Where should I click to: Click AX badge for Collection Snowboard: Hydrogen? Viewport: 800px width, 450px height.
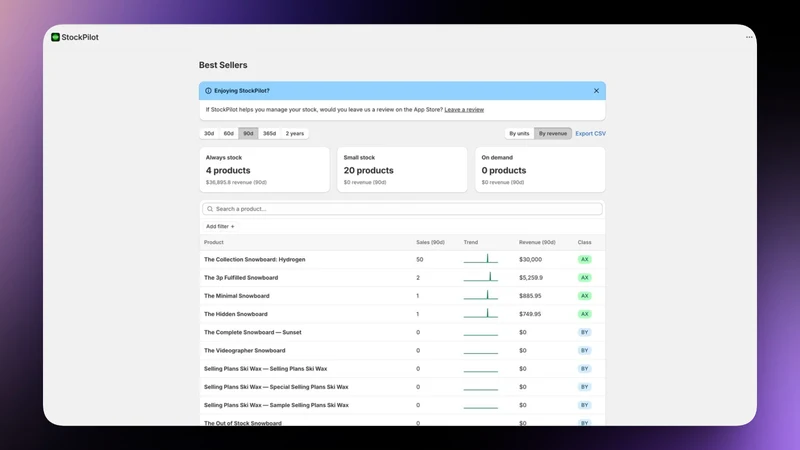point(585,259)
